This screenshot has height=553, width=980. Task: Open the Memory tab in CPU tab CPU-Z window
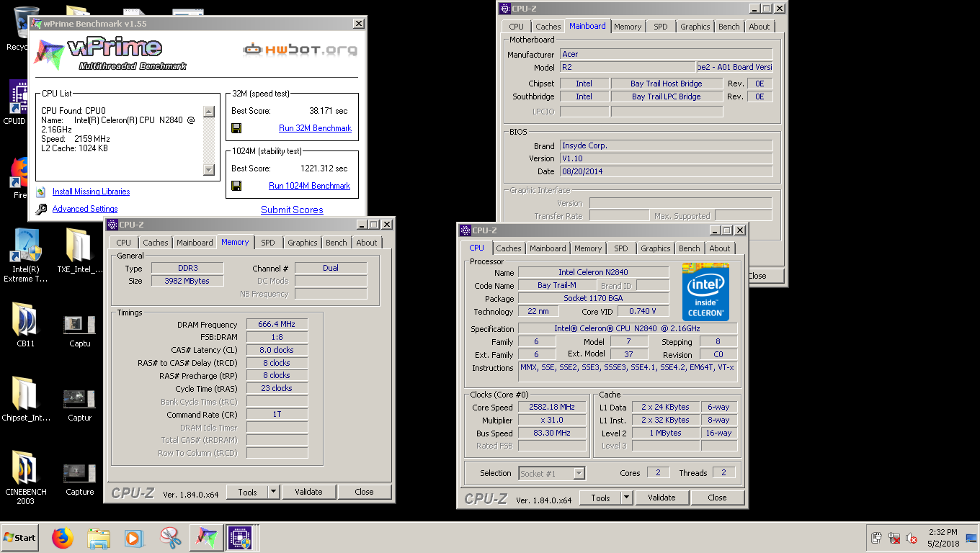tap(587, 248)
